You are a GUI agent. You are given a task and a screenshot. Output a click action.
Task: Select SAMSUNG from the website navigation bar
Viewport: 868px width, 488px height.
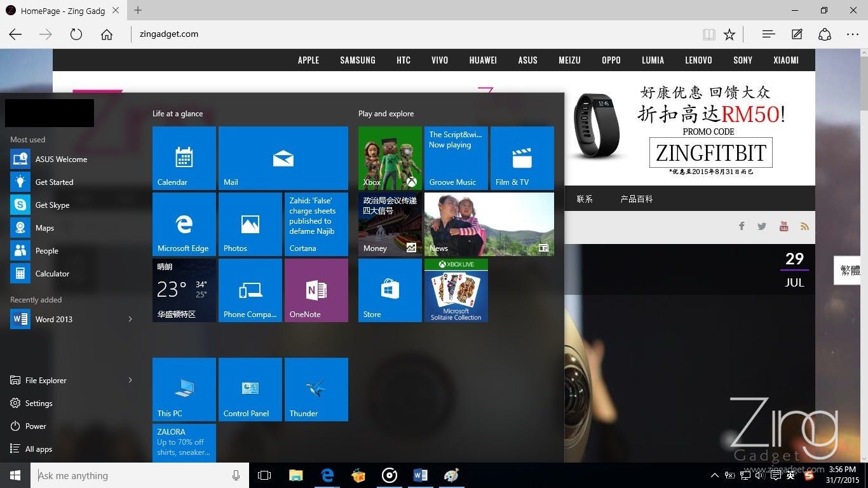(357, 60)
